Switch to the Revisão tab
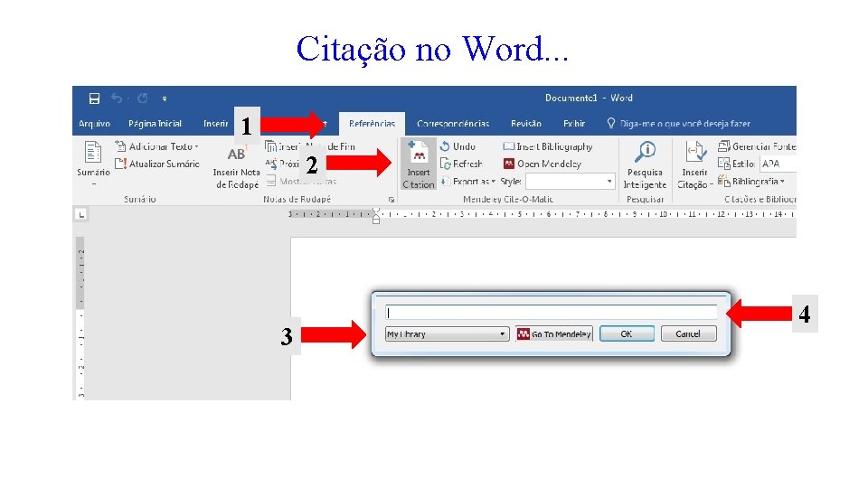Screen dimensions: 868x488 [526, 124]
